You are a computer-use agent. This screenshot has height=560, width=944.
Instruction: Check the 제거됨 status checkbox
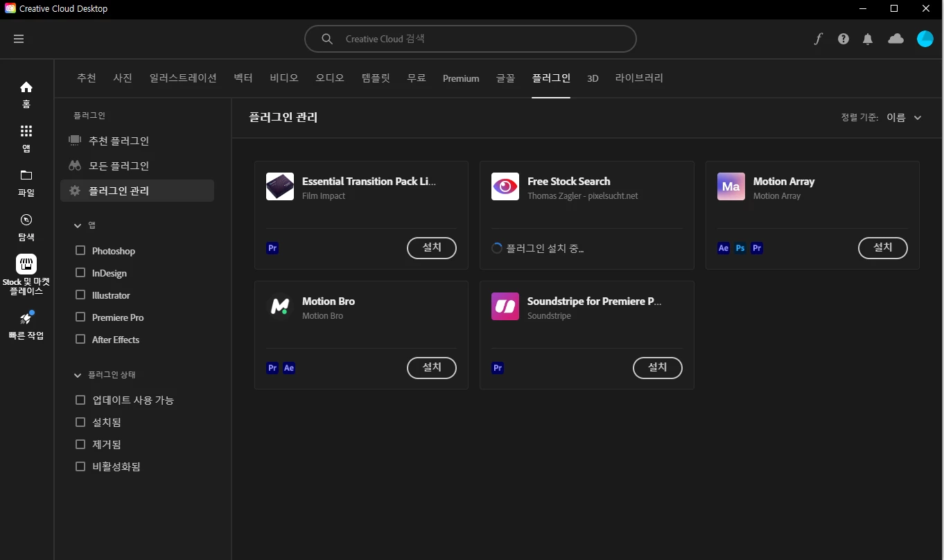point(80,444)
